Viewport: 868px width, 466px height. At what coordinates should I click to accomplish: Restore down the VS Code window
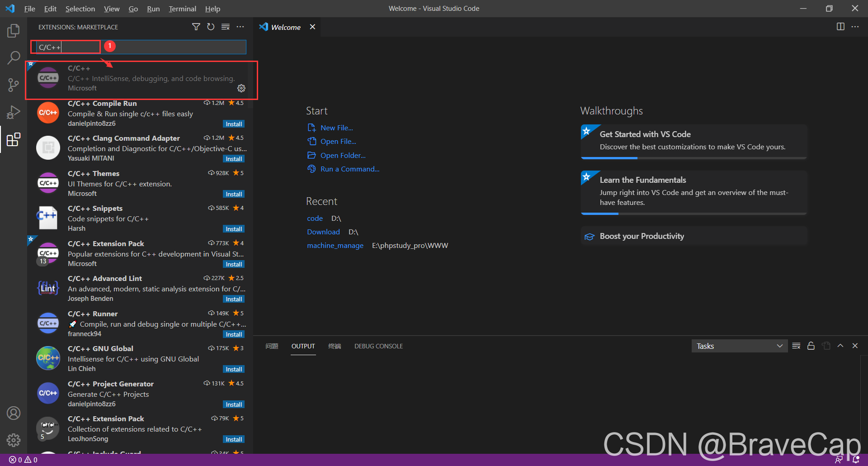(x=829, y=9)
